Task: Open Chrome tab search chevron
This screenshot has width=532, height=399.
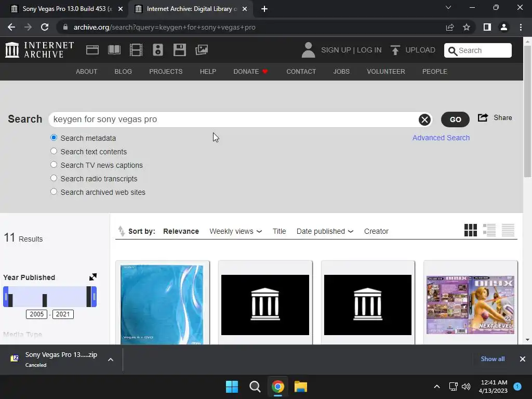Action: (x=448, y=7)
